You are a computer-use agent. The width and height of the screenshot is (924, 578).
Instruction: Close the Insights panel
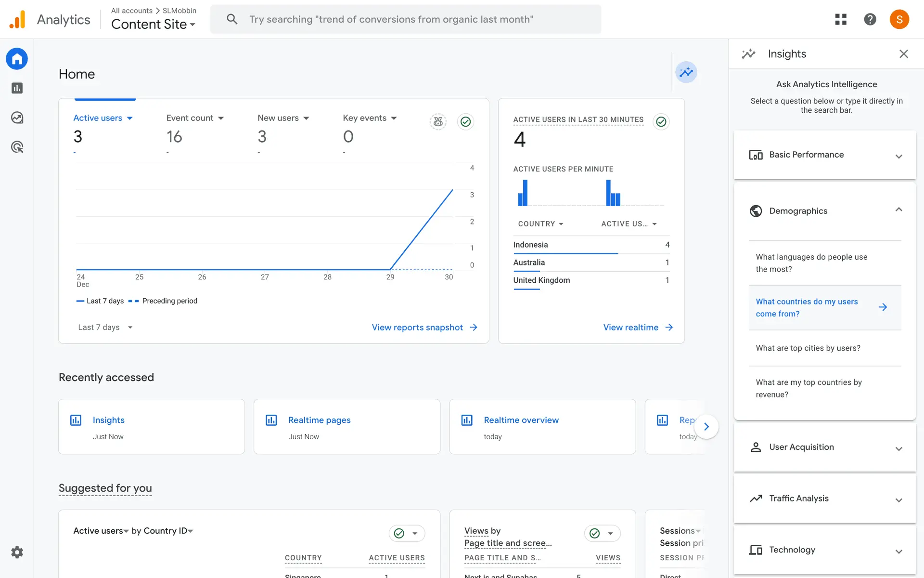tap(903, 54)
